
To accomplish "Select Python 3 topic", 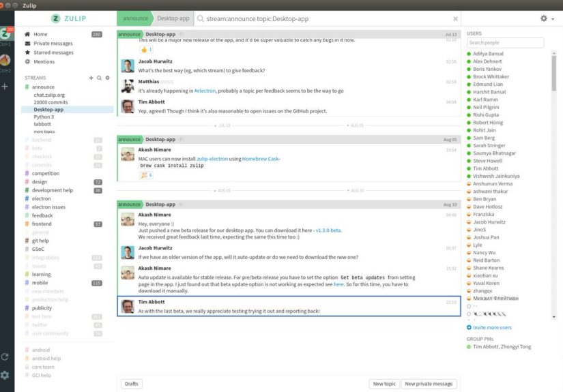I will [x=44, y=117].
